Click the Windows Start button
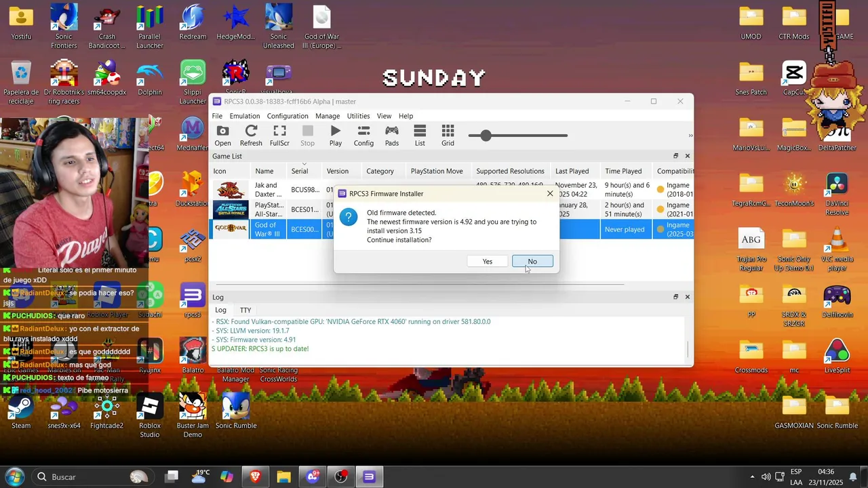 pos(14,477)
